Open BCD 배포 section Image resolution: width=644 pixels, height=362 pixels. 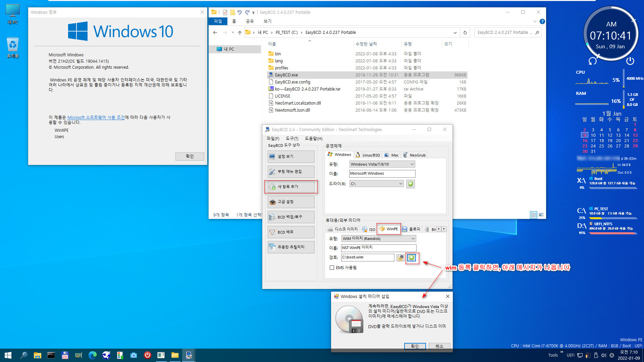(x=291, y=232)
